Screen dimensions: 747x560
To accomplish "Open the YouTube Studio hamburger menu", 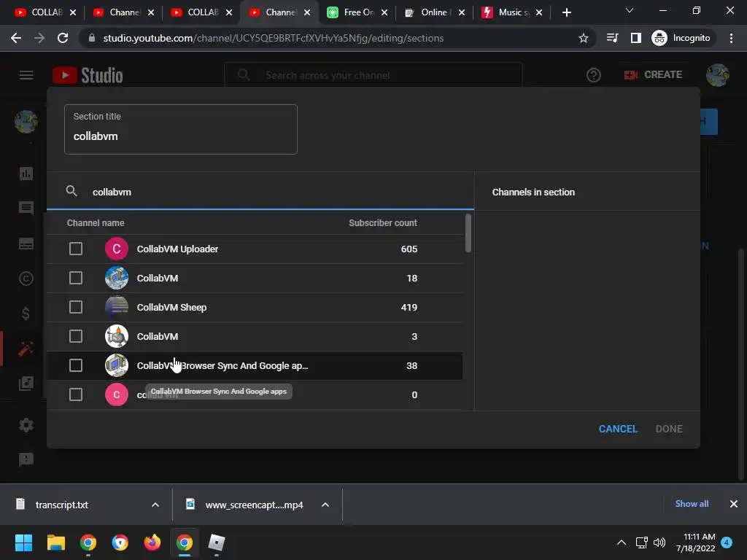I will pyautogui.click(x=26, y=75).
